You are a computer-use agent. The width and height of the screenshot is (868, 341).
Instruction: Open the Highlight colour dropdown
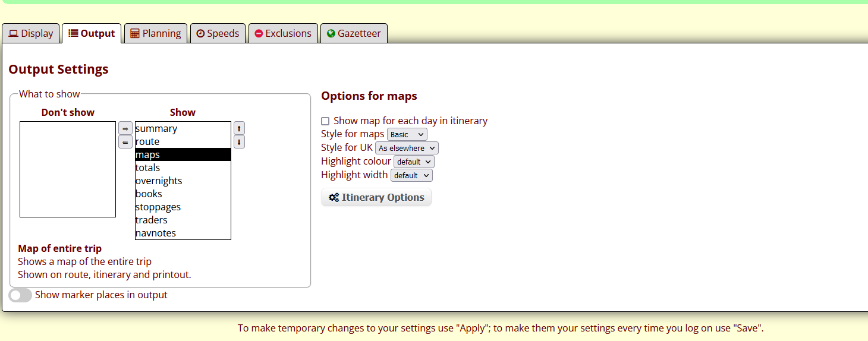(x=414, y=162)
